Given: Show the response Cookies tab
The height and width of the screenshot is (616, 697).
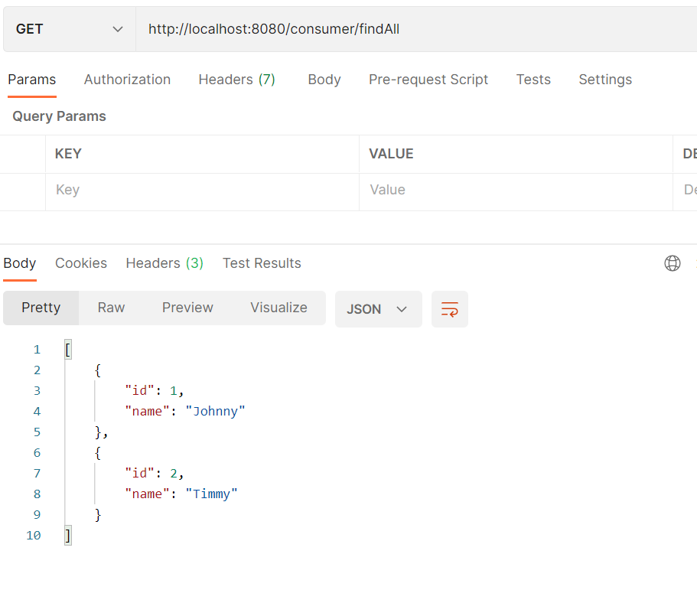Looking at the screenshot, I should tap(81, 263).
